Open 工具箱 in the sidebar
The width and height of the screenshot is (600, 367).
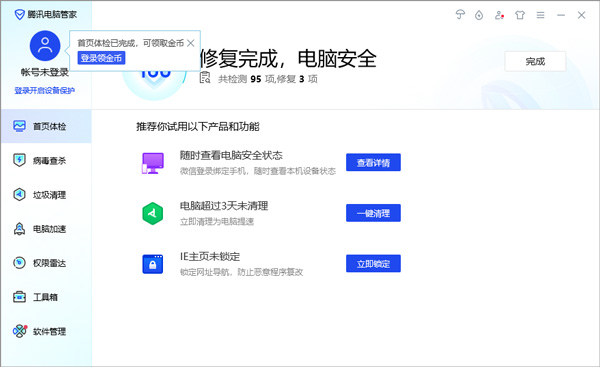point(46,297)
